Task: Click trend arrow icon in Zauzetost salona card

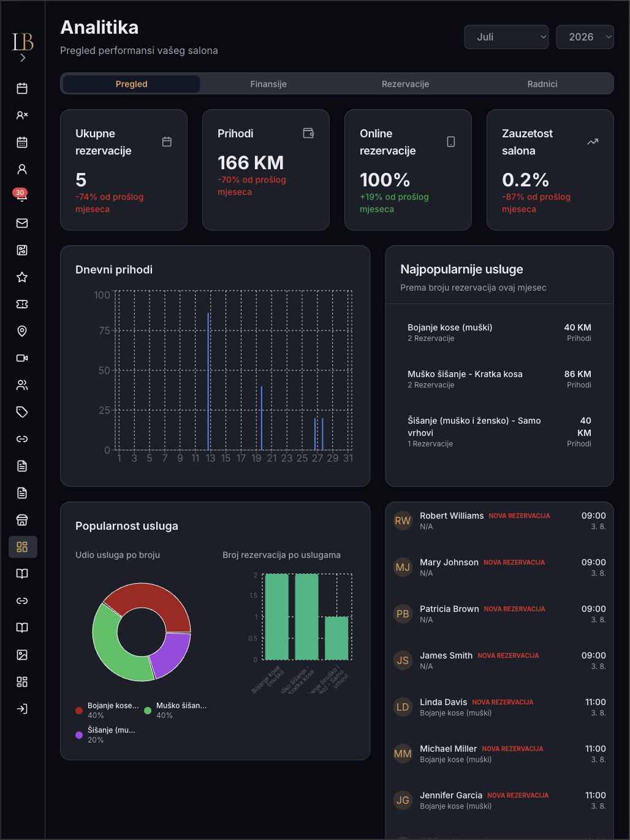Action: 593,142
